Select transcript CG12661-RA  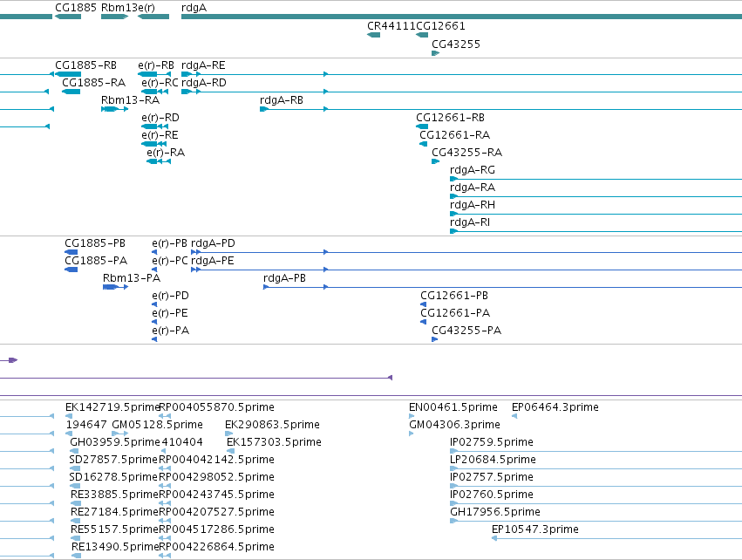[x=455, y=135]
